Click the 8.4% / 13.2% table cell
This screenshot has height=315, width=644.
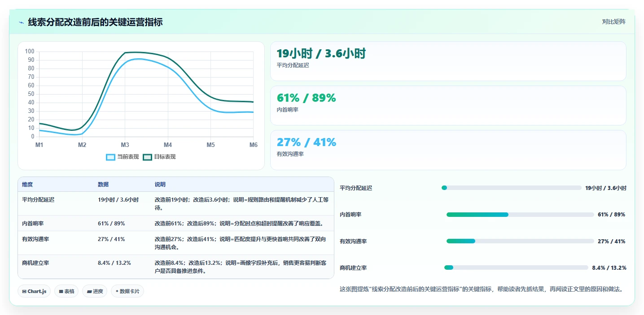tap(114, 263)
